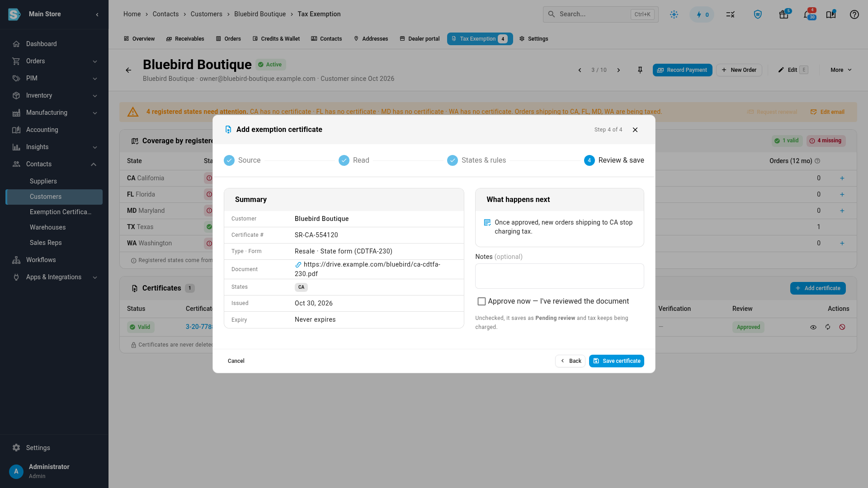The height and width of the screenshot is (488, 868).
Task: Click the Edit email link
Action: point(827,112)
